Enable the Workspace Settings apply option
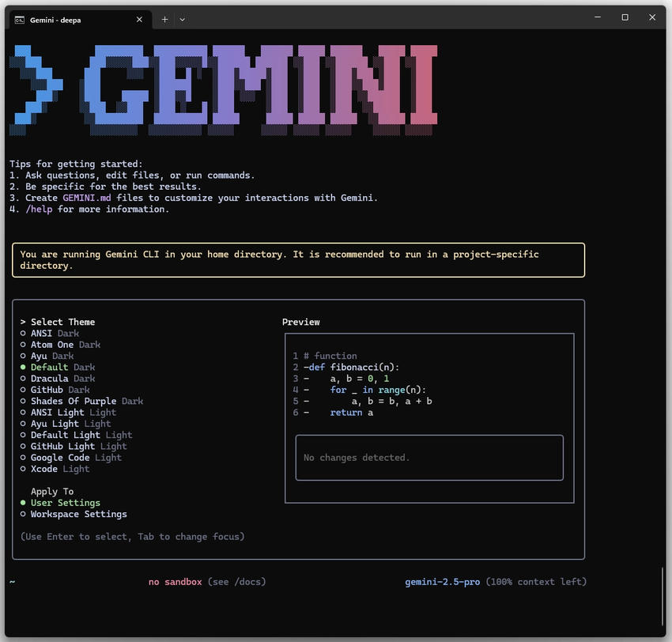 pyautogui.click(x=78, y=514)
